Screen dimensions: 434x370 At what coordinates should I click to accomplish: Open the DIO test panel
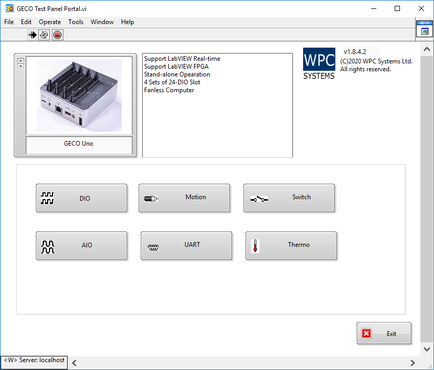pyautogui.click(x=82, y=198)
